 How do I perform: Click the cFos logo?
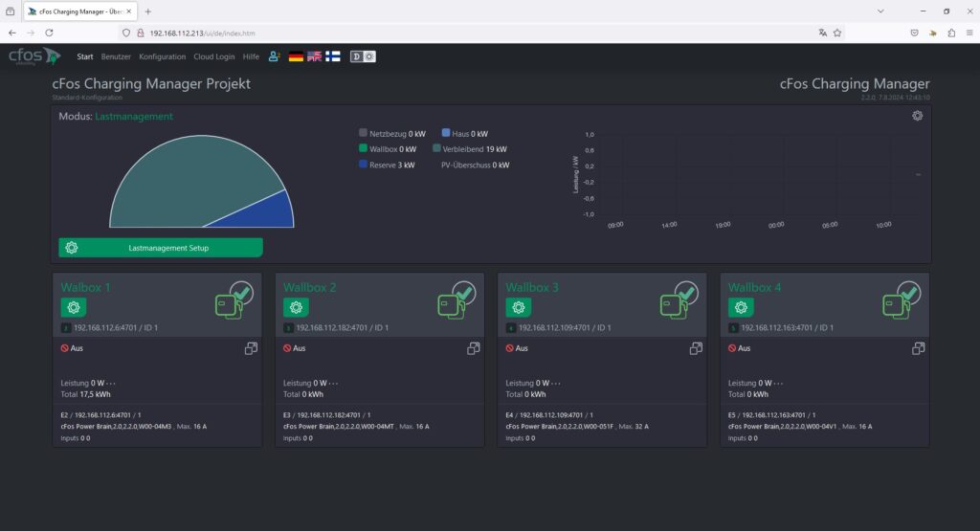pyautogui.click(x=34, y=56)
